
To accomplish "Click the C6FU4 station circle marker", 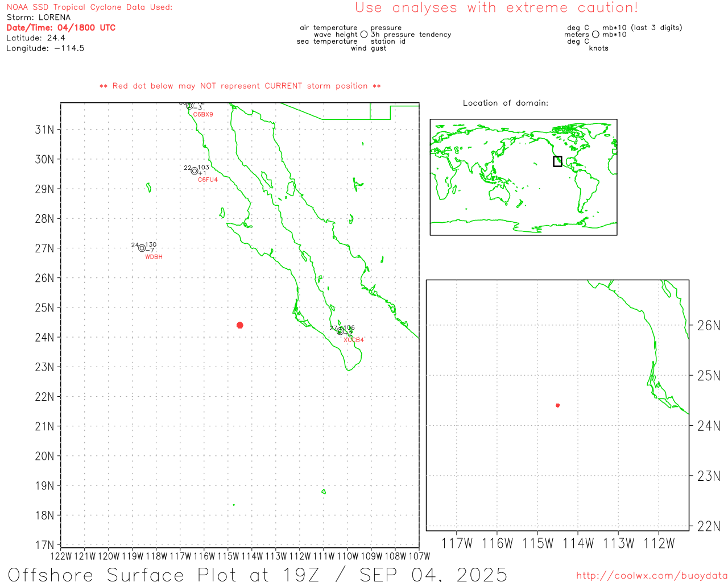I will pos(195,171).
